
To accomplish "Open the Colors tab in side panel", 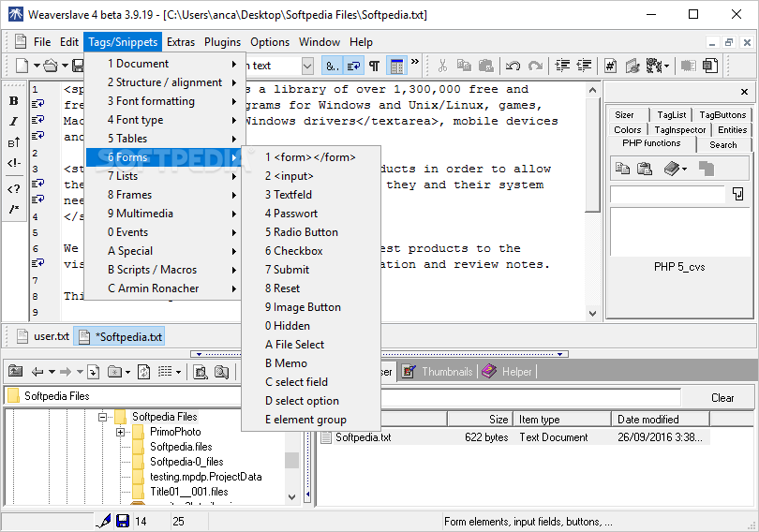I will coord(627,129).
